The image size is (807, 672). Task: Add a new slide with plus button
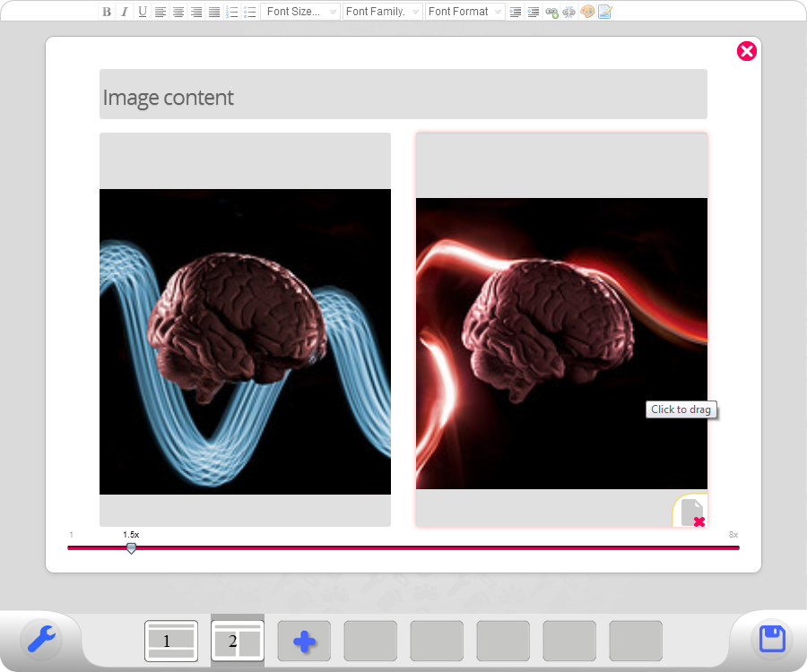(x=304, y=641)
